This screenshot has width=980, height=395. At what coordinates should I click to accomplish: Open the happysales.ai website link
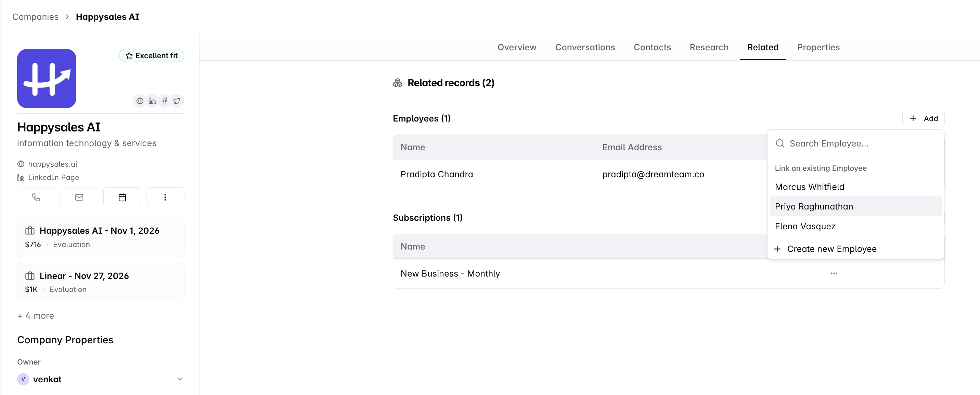point(52,164)
